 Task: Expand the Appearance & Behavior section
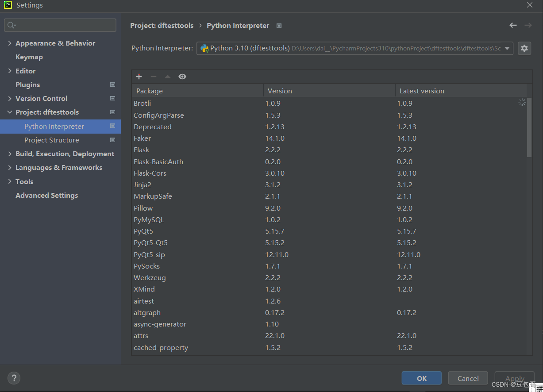(10, 43)
